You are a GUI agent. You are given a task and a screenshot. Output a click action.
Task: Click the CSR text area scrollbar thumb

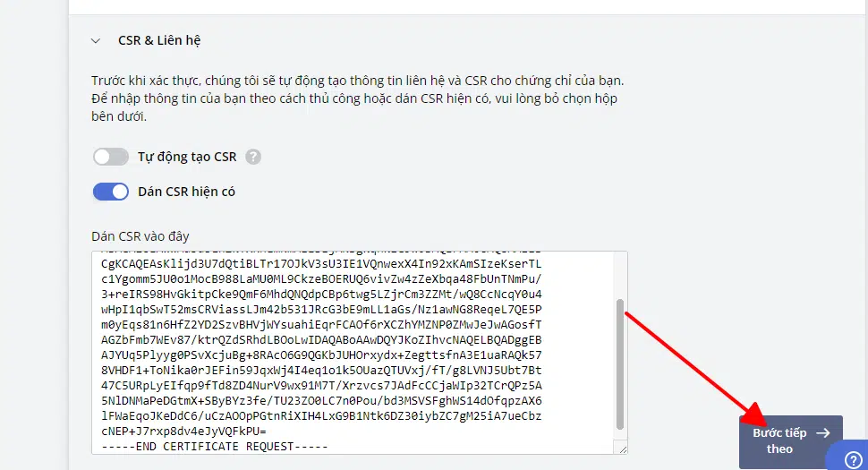tap(620, 364)
